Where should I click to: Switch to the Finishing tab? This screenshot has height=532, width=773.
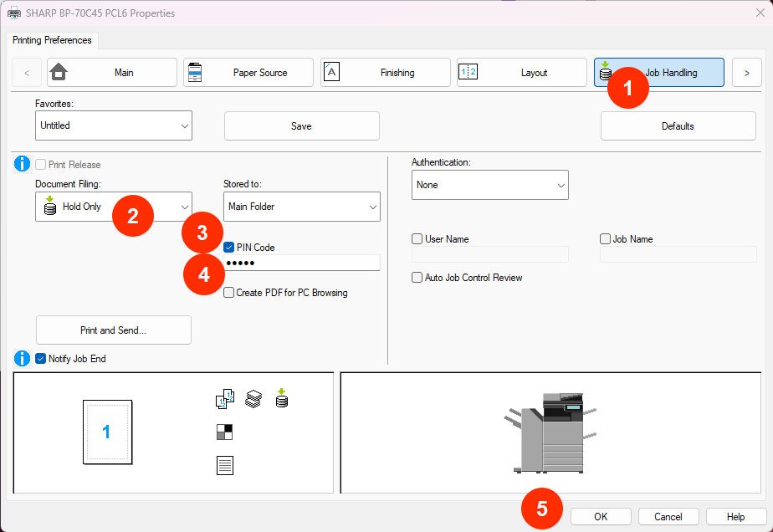tap(385, 72)
